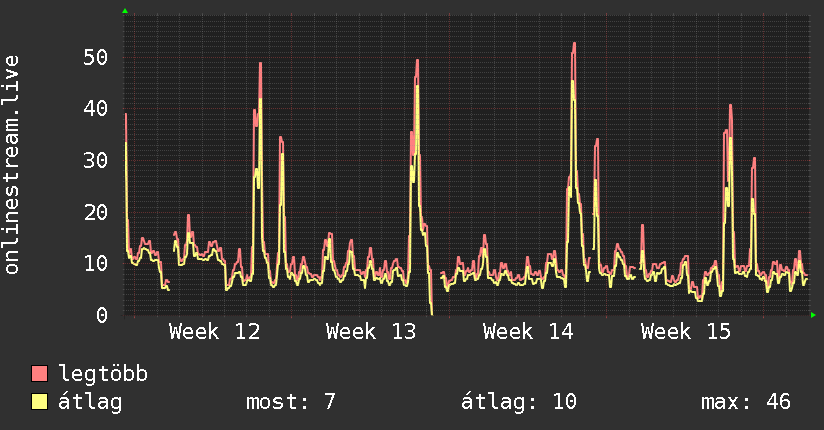Select the 'max: 46' statistic
Screen dimensions: 824x430
(x=746, y=402)
